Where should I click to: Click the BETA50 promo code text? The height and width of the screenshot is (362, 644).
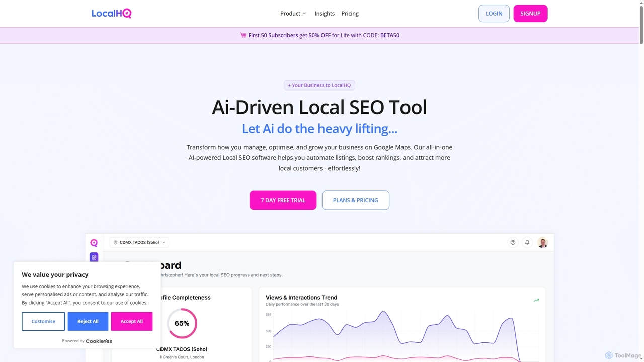coord(390,35)
